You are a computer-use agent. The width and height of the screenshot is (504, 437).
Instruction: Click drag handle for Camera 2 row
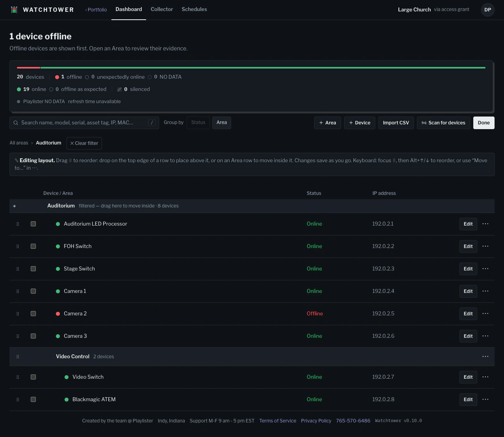(x=18, y=314)
